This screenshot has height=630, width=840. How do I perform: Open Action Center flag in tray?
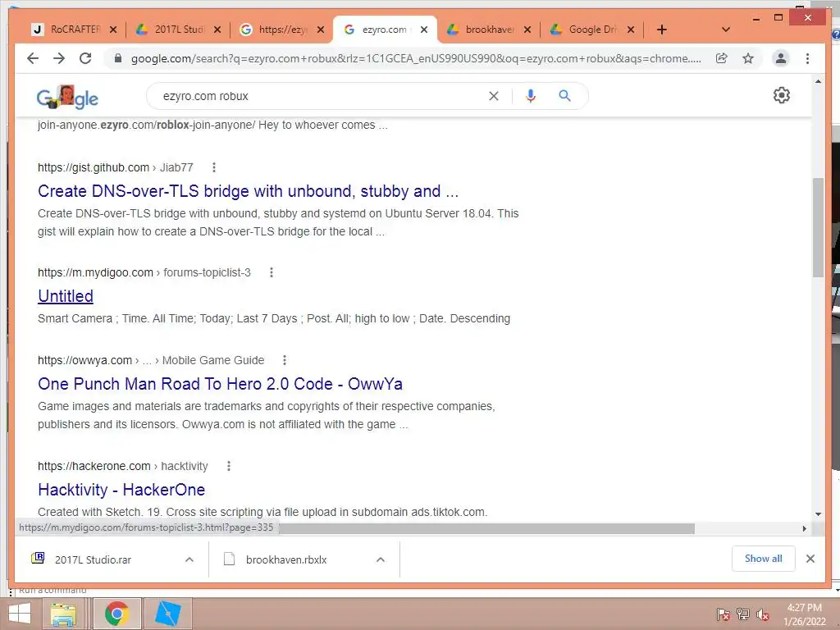[x=724, y=614]
